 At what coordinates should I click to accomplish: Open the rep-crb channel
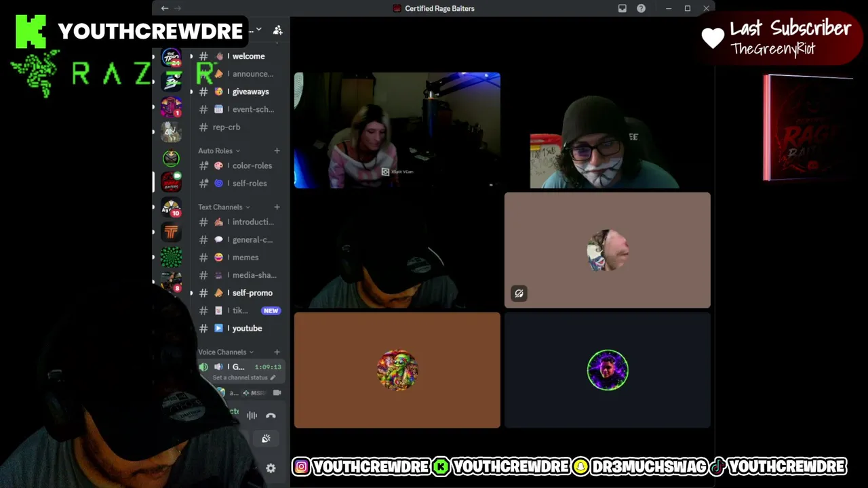237,127
